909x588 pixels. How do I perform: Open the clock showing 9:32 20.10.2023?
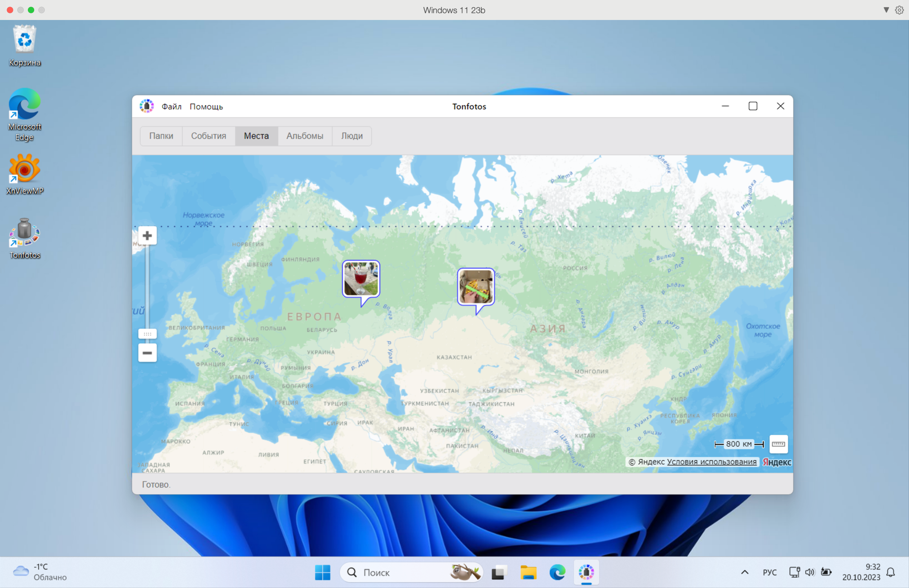862,572
